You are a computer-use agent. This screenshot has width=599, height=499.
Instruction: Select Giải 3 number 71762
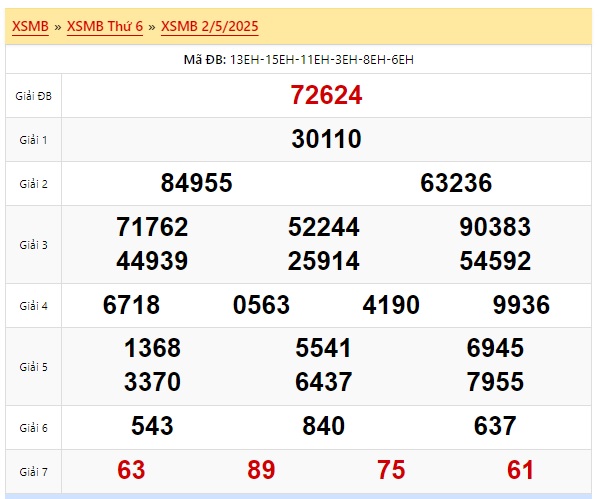coord(152,227)
